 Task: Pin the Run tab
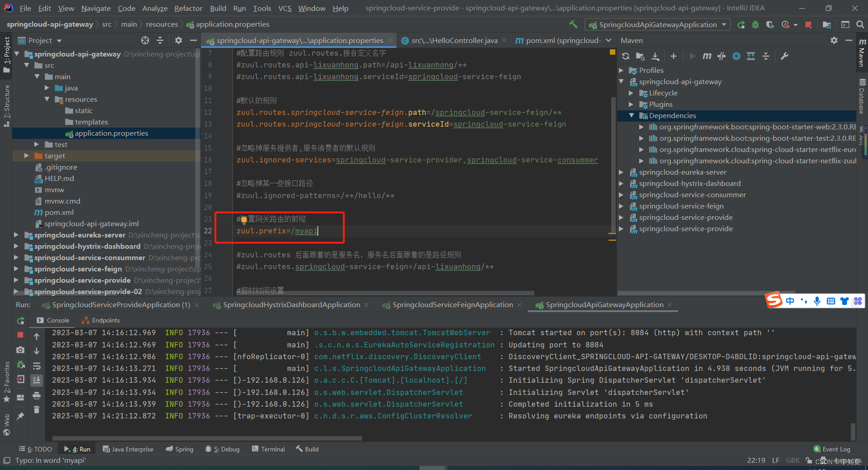pyautogui.click(x=20, y=416)
